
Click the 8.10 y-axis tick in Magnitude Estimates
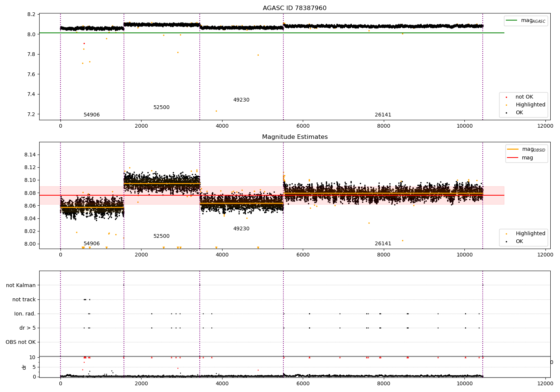30,180
